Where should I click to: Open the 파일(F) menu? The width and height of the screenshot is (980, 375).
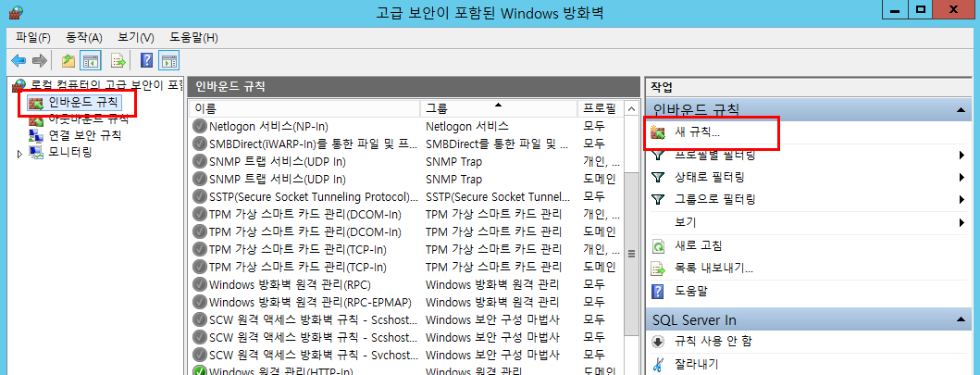33,37
